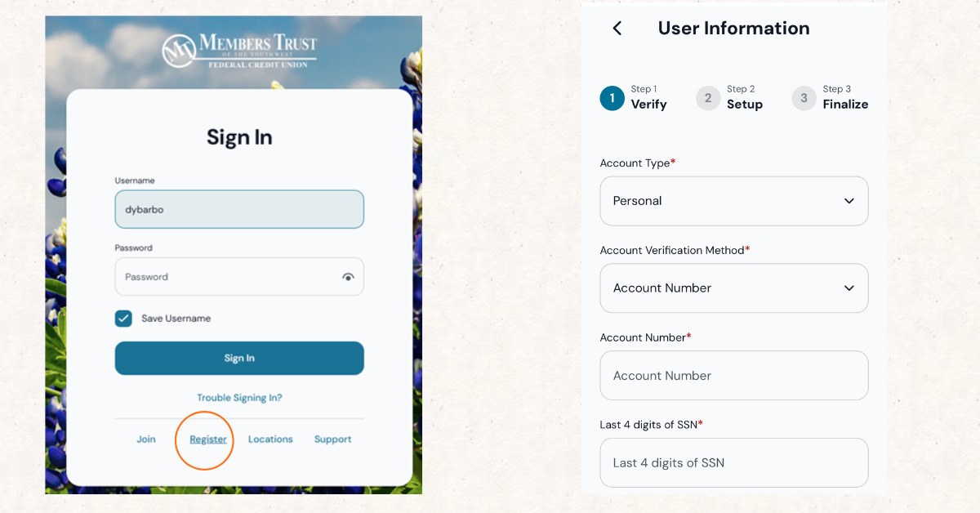Open the Trouble Signing In link
Viewport: 980px width, 513px height.
point(239,397)
